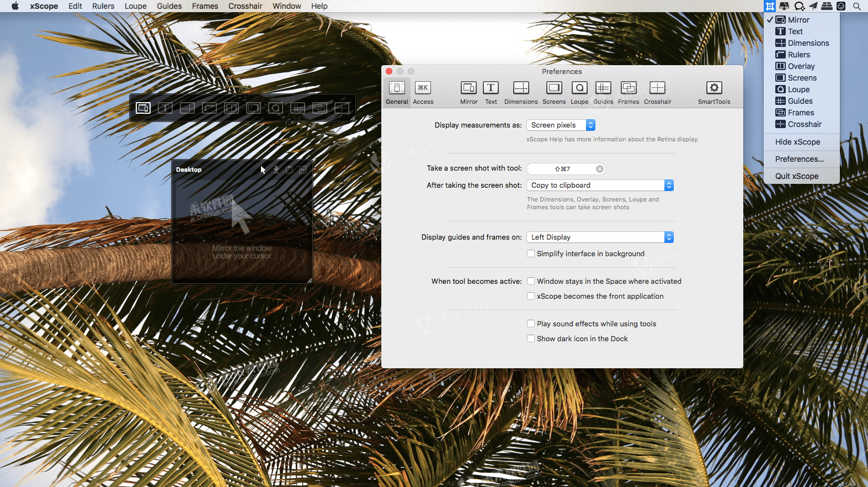The height and width of the screenshot is (487, 868).
Task: Open the Dimensions pane in Preferences
Action: 521,92
